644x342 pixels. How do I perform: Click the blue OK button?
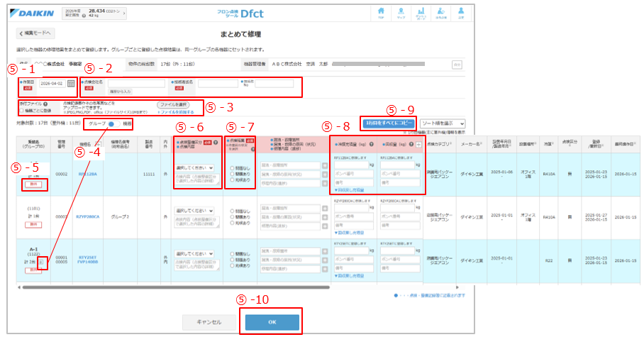[272, 322]
